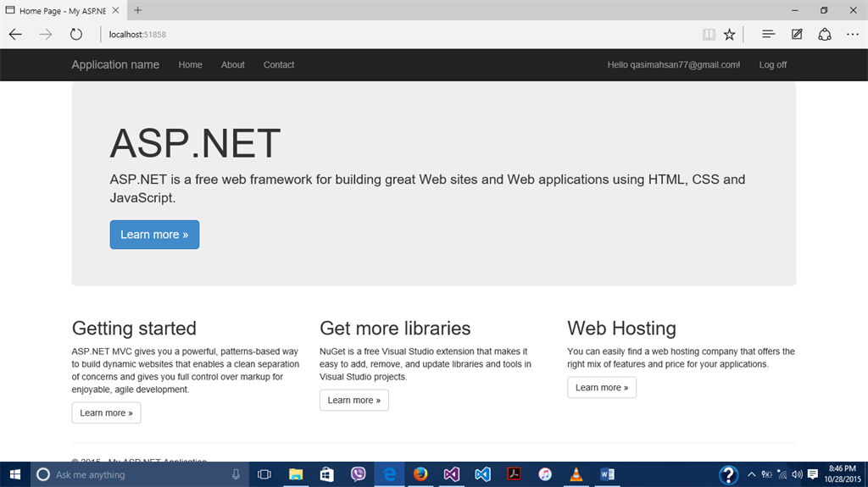Open Viber from the taskbar

359,474
